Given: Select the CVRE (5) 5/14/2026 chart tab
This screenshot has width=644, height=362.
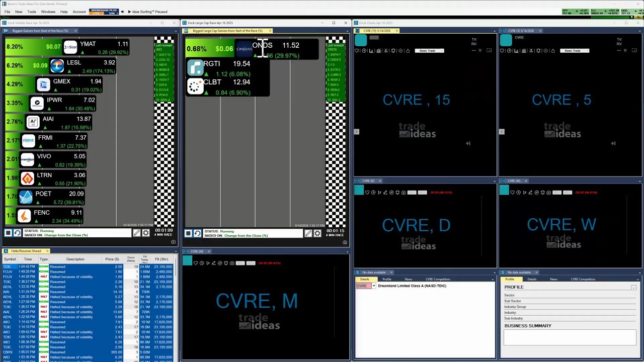Looking at the screenshot, I should 521,31.
